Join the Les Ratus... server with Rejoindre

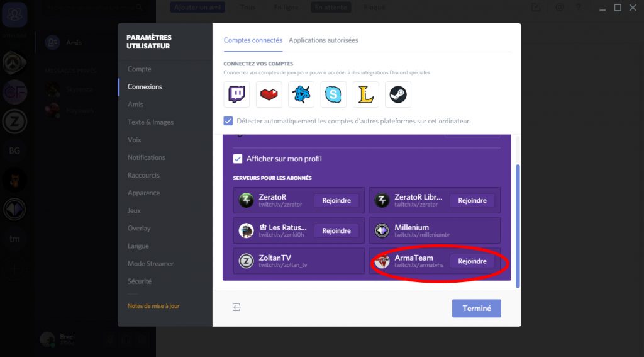[x=336, y=230]
